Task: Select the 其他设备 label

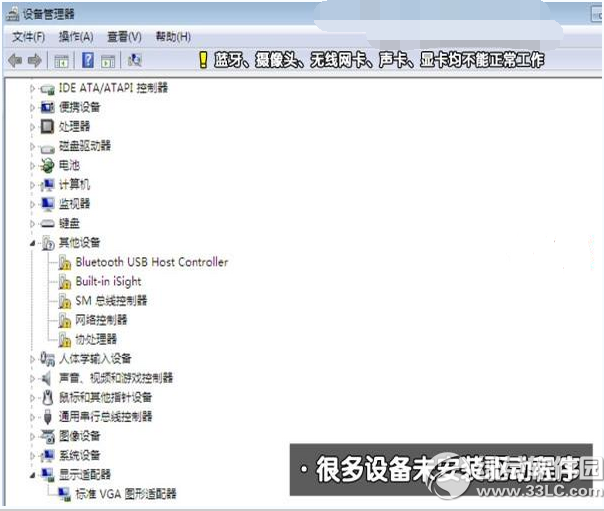Action: 79,243
